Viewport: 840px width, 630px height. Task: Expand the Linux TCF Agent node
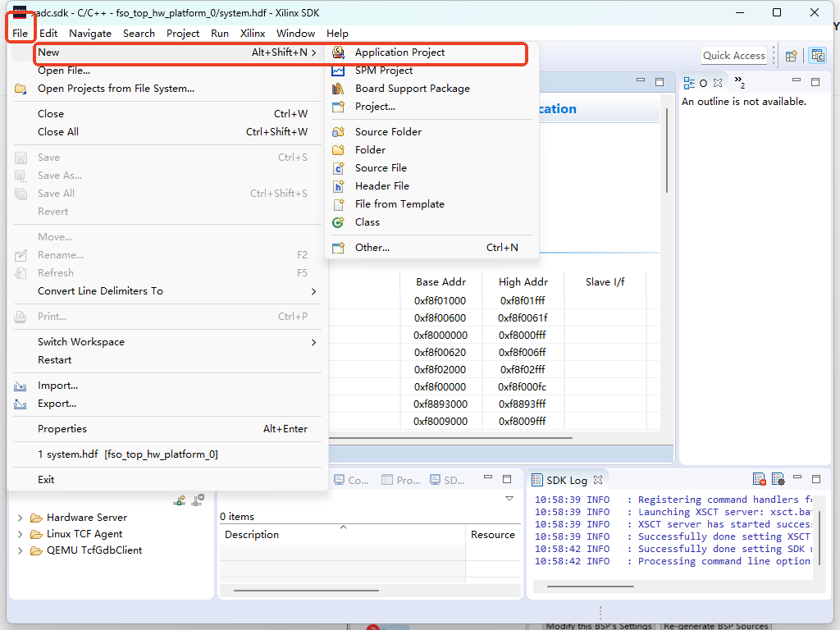coord(20,534)
